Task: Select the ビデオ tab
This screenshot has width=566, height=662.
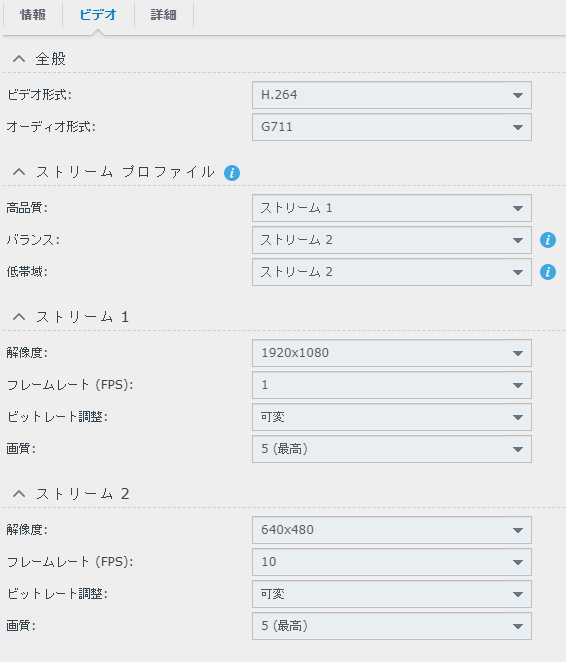Action: (98, 15)
